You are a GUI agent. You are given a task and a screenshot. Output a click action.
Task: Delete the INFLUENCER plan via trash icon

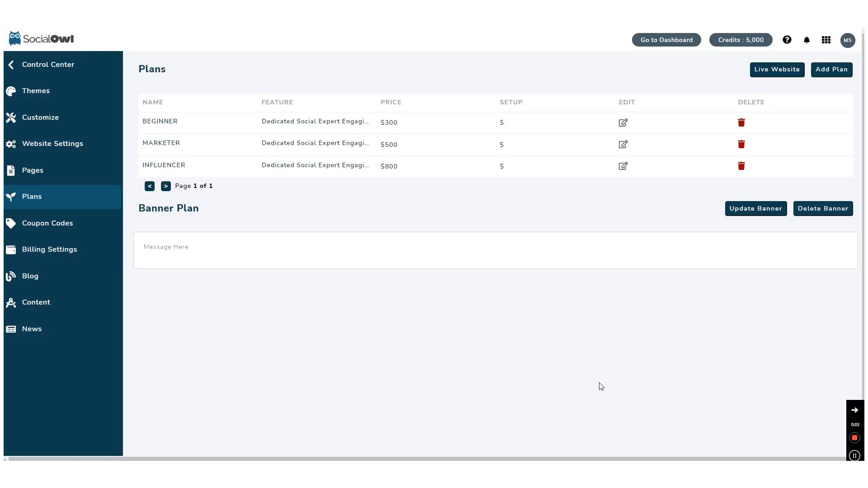(x=741, y=166)
